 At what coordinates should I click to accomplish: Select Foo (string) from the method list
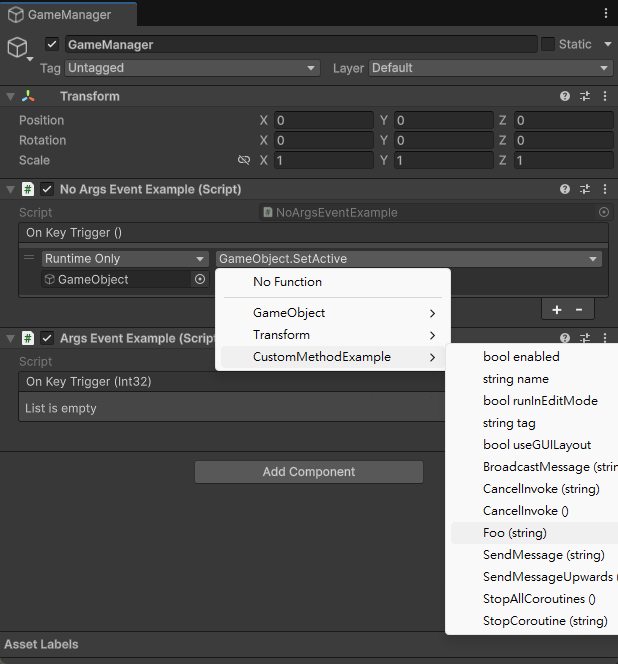click(x=515, y=533)
